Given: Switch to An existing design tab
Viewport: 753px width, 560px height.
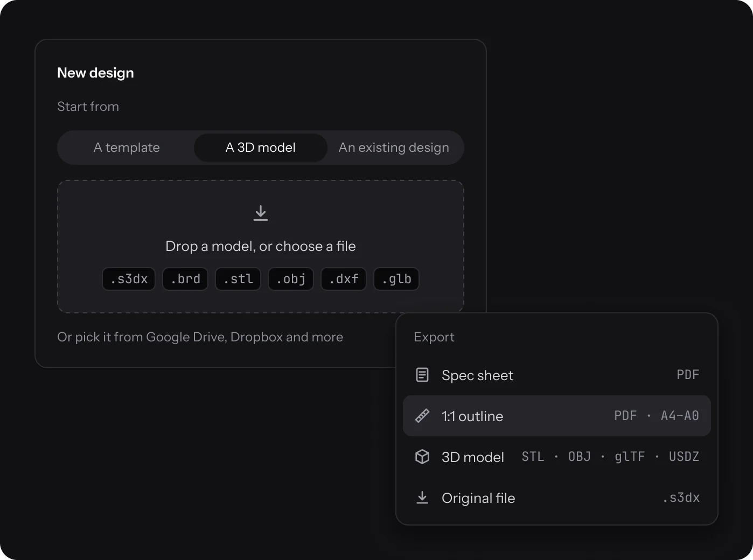Looking at the screenshot, I should [x=394, y=148].
